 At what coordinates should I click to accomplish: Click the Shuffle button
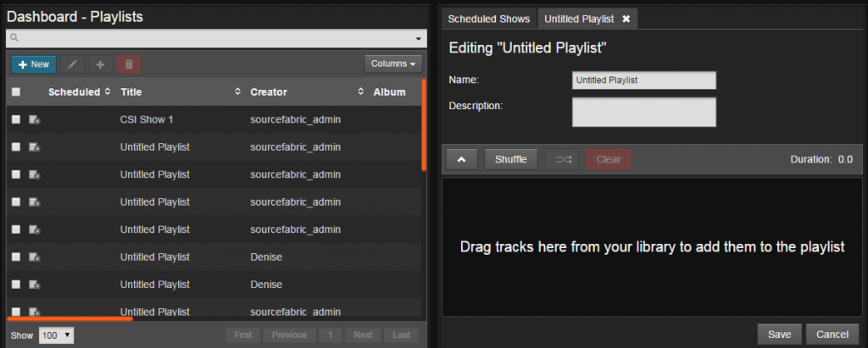(x=511, y=159)
